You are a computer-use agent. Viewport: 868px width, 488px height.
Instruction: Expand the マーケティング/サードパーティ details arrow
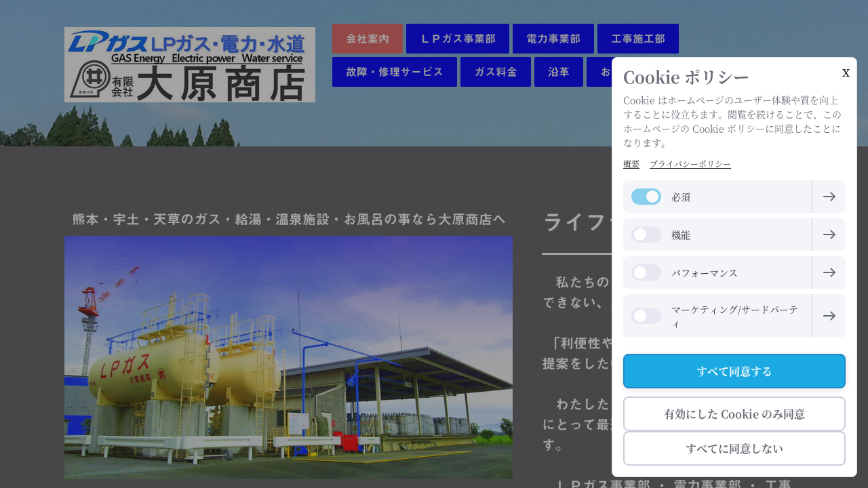tap(829, 316)
